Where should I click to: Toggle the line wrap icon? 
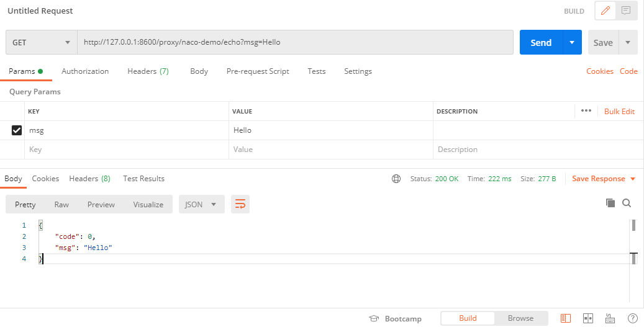coord(240,204)
